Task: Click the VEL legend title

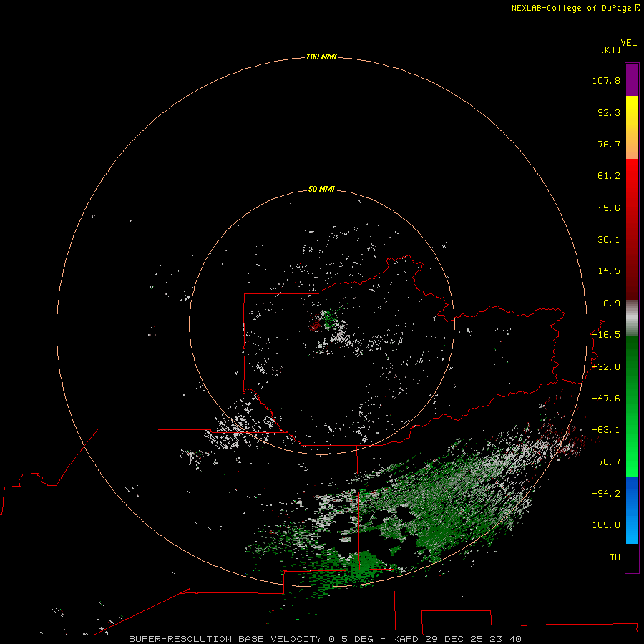Action: pyautogui.click(x=628, y=43)
